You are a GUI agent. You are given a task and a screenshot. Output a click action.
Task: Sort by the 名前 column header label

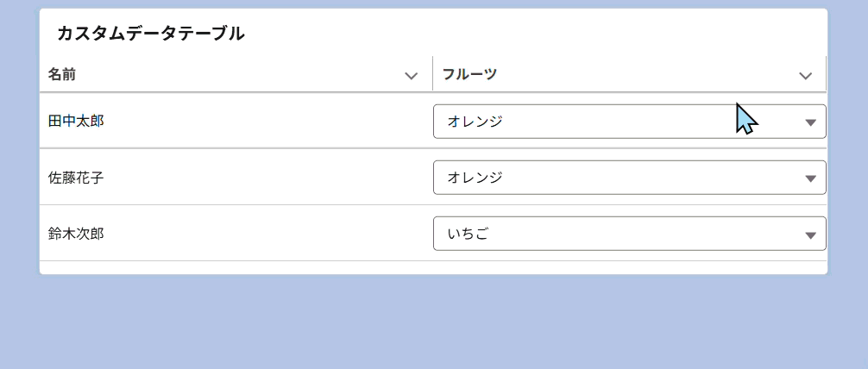[x=62, y=75]
